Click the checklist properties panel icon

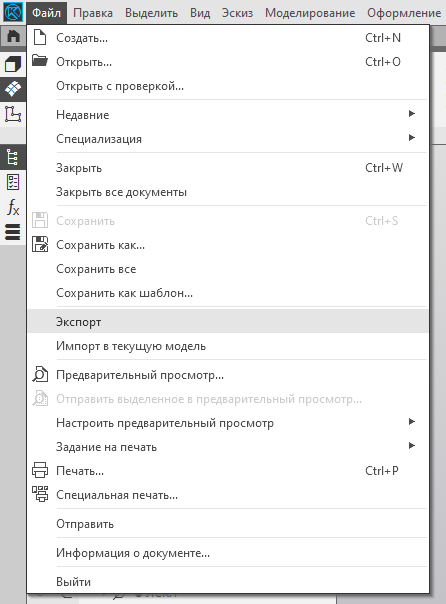[x=13, y=182]
